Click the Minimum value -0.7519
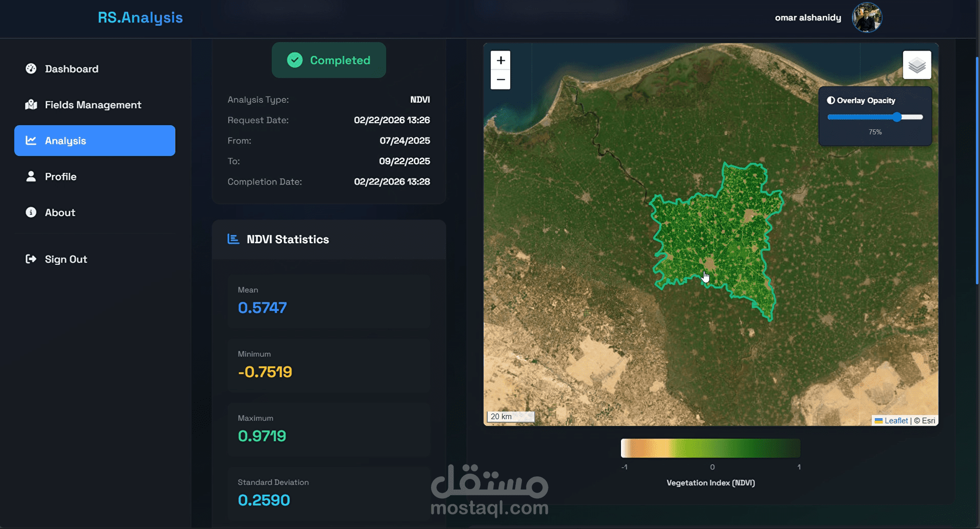The width and height of the screenshot is (980, 529). coord(265,372)
